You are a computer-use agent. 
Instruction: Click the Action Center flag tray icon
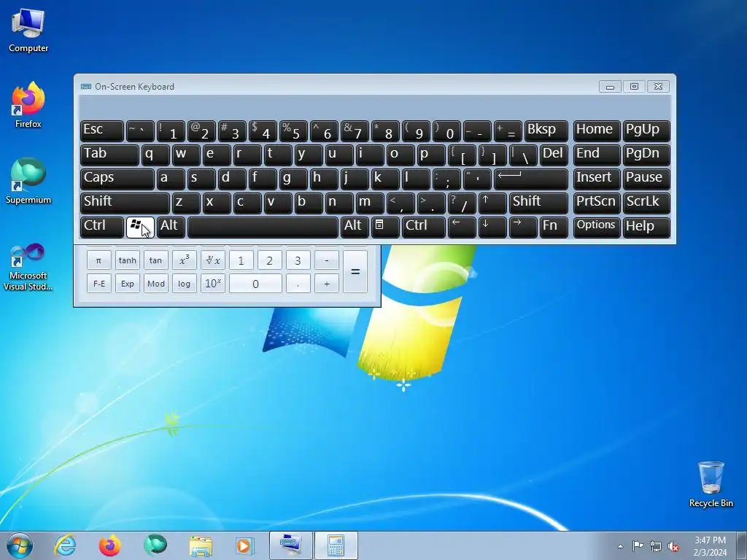coord(638,546)
